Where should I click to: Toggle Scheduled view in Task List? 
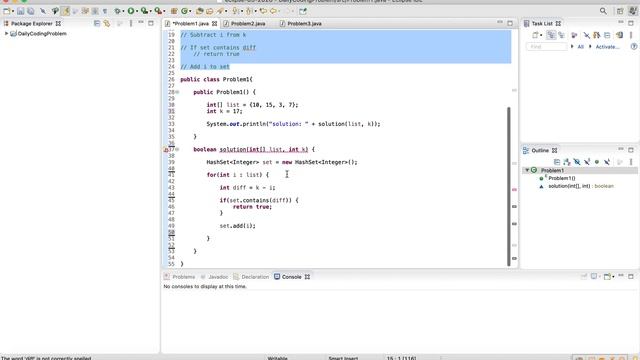pyautogui.click(x=562, y=35)
